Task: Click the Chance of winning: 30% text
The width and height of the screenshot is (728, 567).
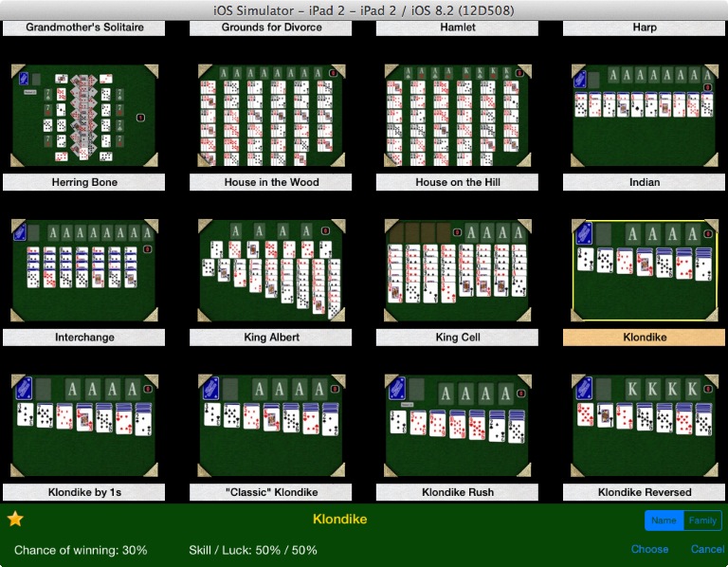Action: click(x=81, y=550)
